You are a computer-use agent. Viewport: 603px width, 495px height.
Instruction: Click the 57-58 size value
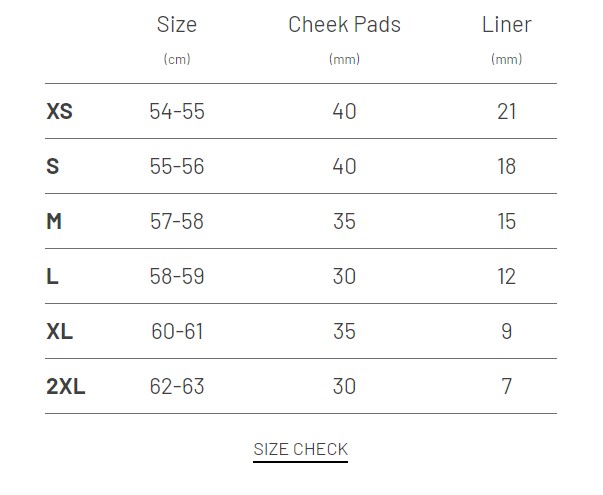(177, 222)
